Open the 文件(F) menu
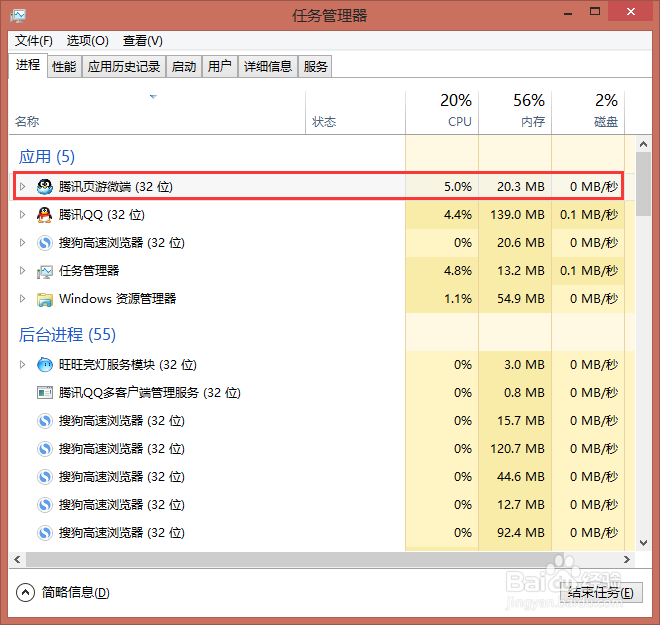660x625 pixels. tap(34, 41)
